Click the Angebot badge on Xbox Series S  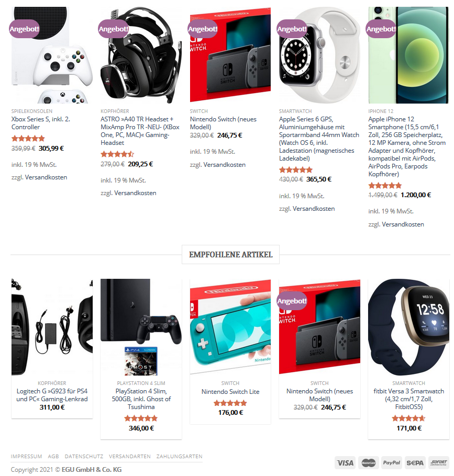[x=24, y=29]
